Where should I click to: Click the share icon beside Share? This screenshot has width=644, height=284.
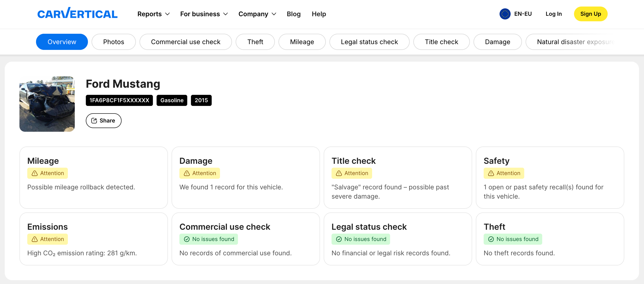coord(94,121)
